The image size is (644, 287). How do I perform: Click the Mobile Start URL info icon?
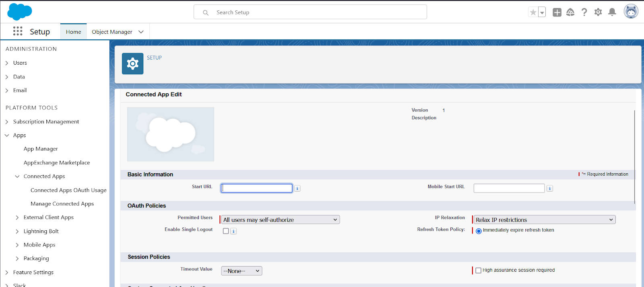550,188
